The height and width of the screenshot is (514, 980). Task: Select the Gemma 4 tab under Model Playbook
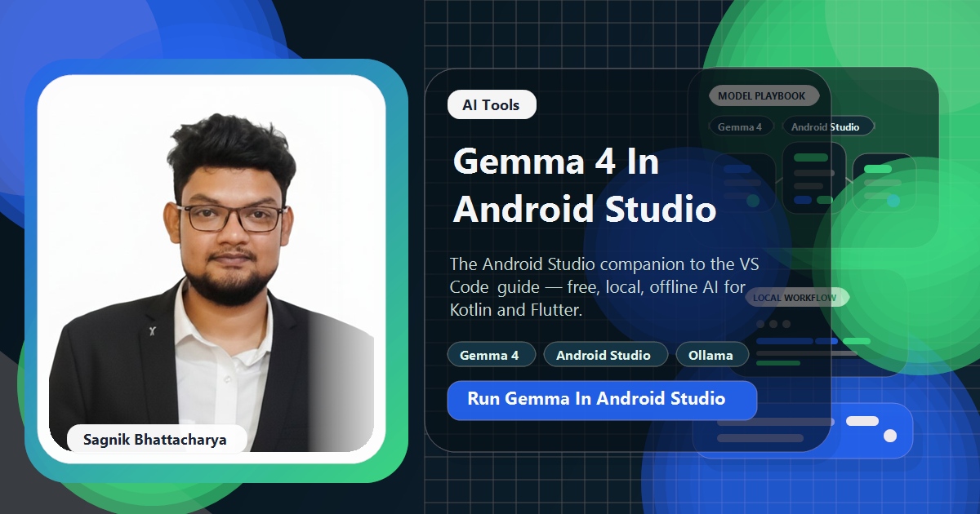point(741,126)
